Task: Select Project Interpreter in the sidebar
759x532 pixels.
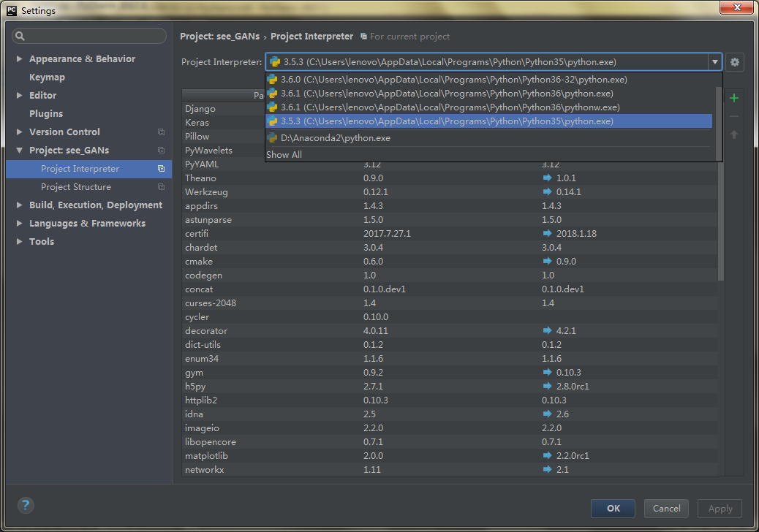Action: tap(88, 169)
